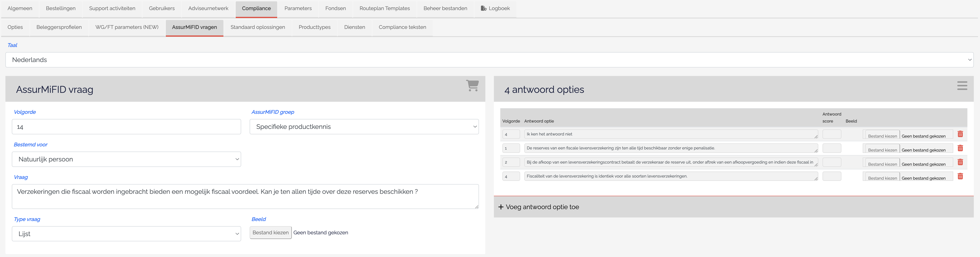The image size is (980, 257).
Task: Click the Volgorde field of 'Bij de afkoop' row
Action: [511, 162]
